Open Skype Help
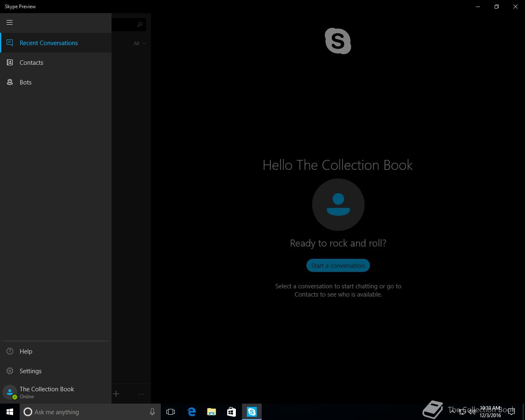The height and width of the screenshot is (420, 525). (x=56, y=351)
